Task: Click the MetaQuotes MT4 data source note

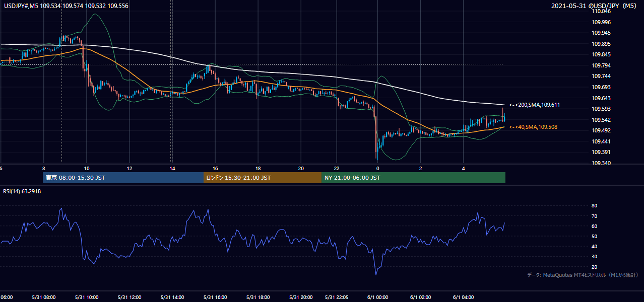Action: 583,275
